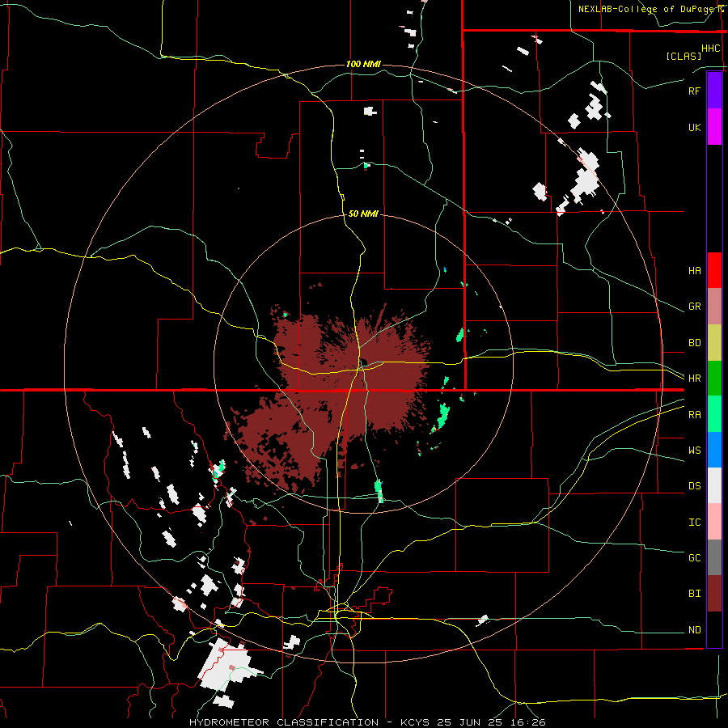The image size is (728, 728).
Task: Click the "BI" legend label
Action: (694, 594)
